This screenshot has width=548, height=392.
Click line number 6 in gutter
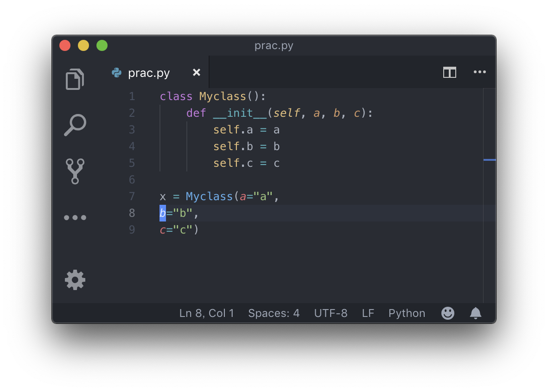[x=132, y=180]
